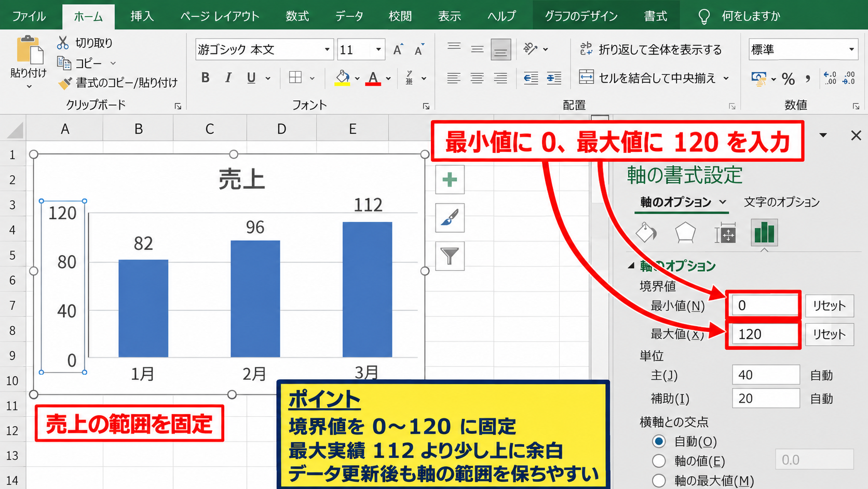Select Fill & Line paint bucket tab

646,232
